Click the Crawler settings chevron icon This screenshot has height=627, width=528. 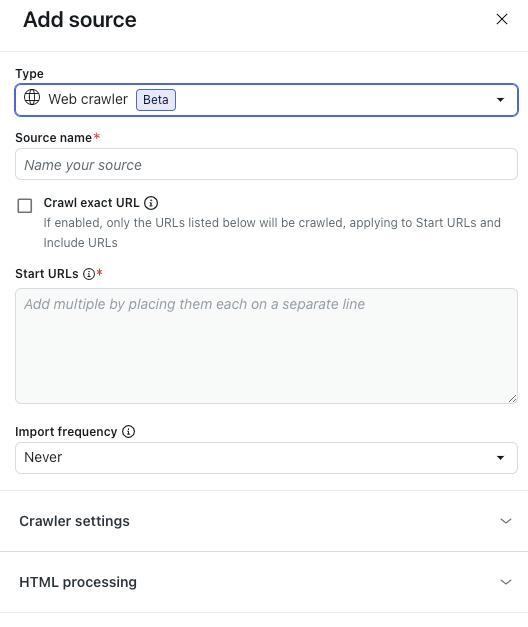click(x=506, y=521)
